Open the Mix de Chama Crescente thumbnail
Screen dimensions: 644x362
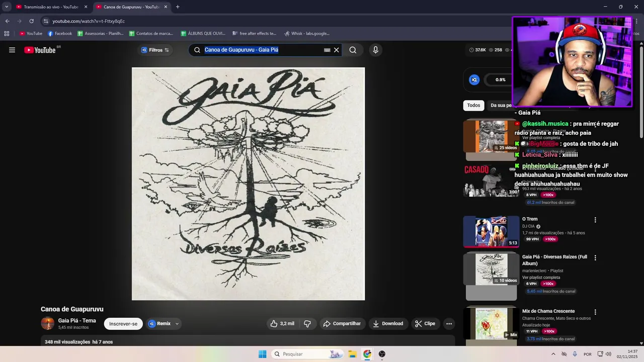point(491,323)
